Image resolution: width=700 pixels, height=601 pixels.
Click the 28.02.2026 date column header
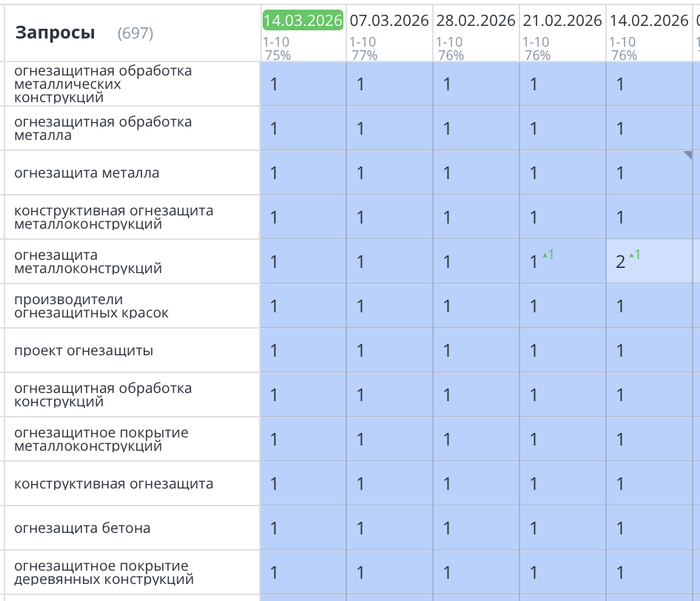tap(476, 20)
